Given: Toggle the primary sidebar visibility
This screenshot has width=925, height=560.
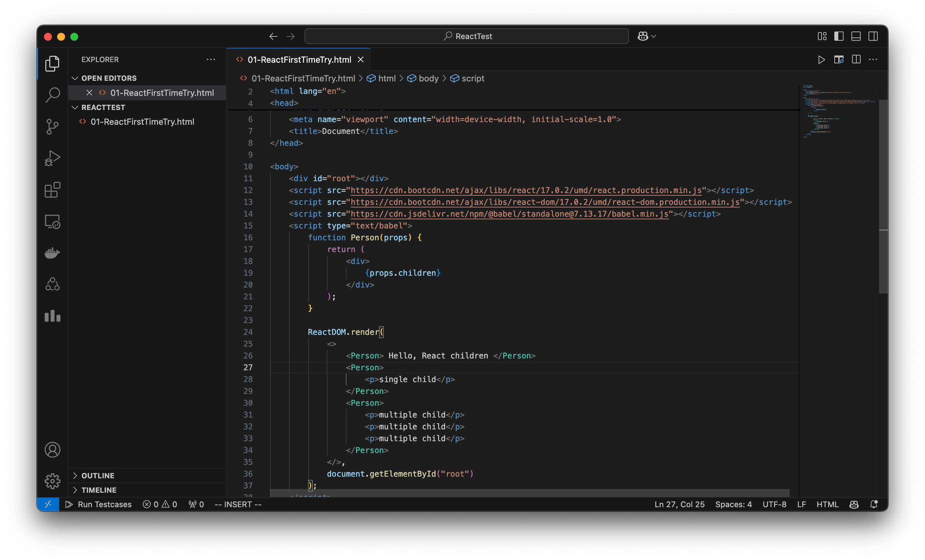Looking at the screenshot, I should click(x=839, y=36).
